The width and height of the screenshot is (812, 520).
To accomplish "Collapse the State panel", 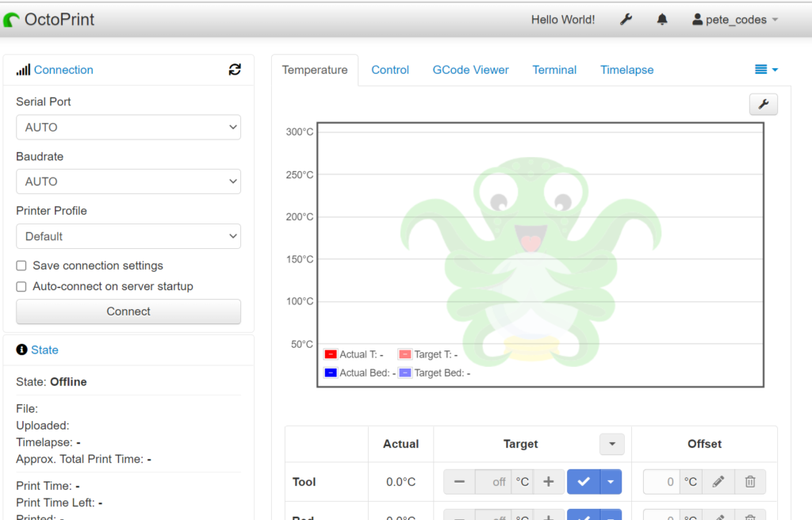I will pos(44,350).
